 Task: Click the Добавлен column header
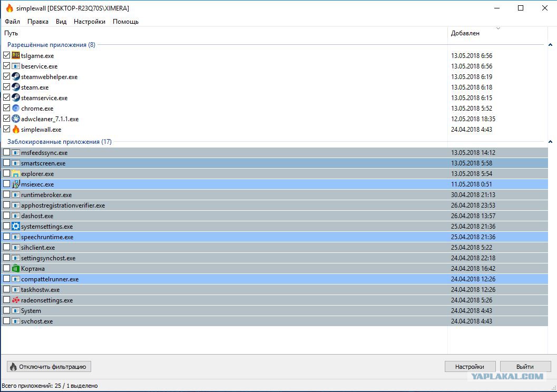point(497,33)
